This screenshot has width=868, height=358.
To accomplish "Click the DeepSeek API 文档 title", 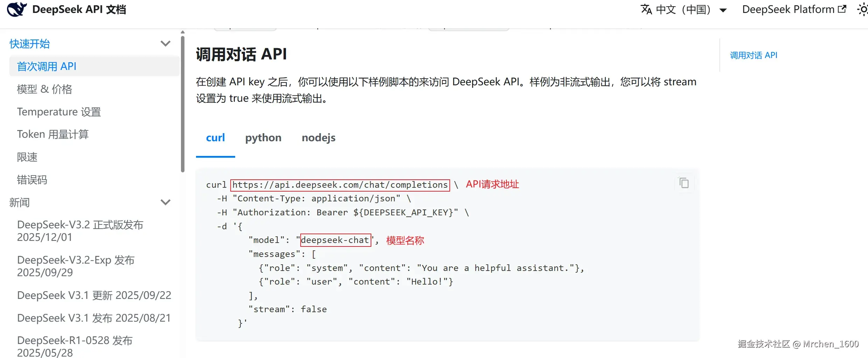I will (x=79, y=9).
